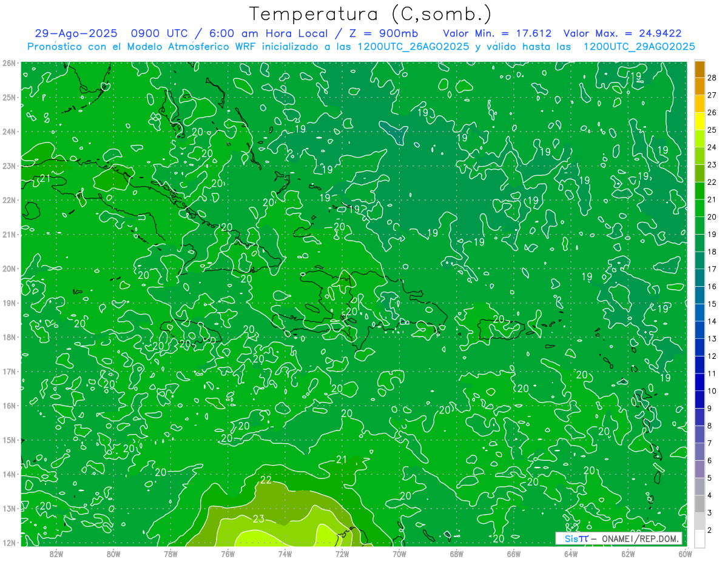Click the 82W longitude axis label

point(56,553)
